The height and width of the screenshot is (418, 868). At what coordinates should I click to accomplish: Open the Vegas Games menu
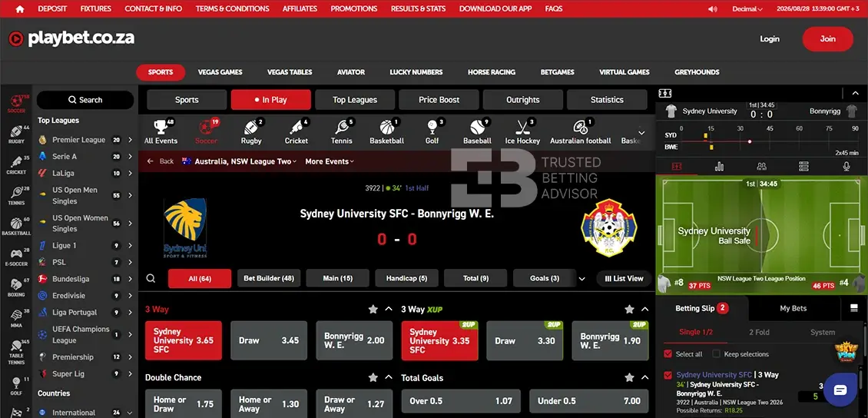coord(220,72)
